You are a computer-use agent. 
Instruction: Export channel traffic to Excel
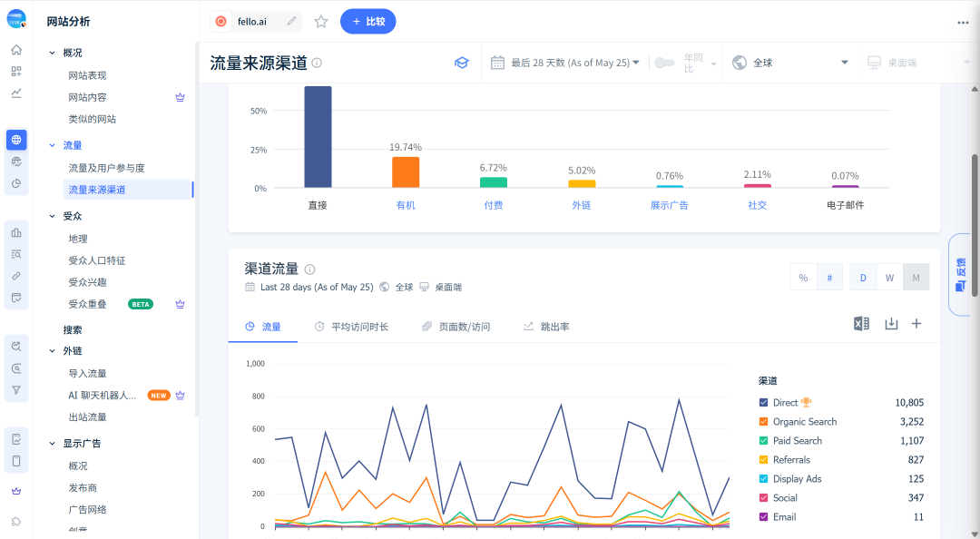pos(861,323)
